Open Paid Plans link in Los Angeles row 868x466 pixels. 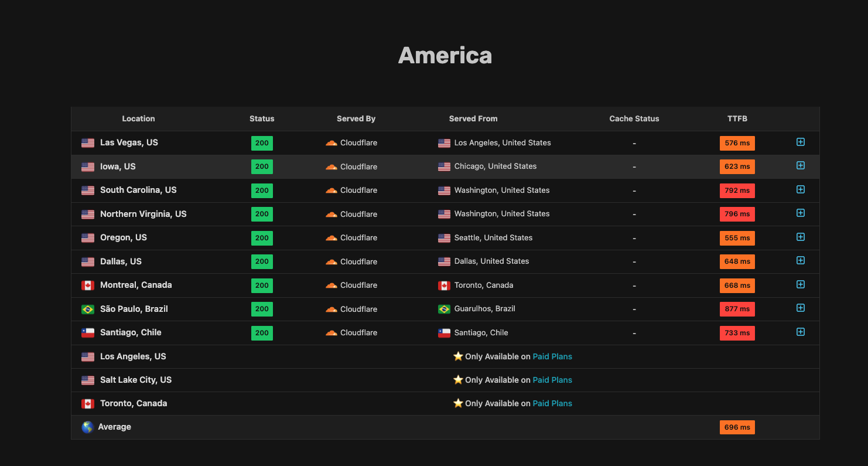(x=552, y=356)
